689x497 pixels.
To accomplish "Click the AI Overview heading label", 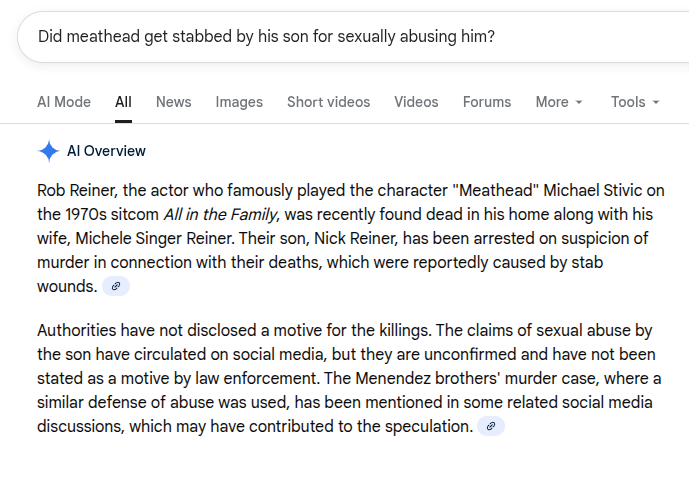I will (x=106, y=151).
